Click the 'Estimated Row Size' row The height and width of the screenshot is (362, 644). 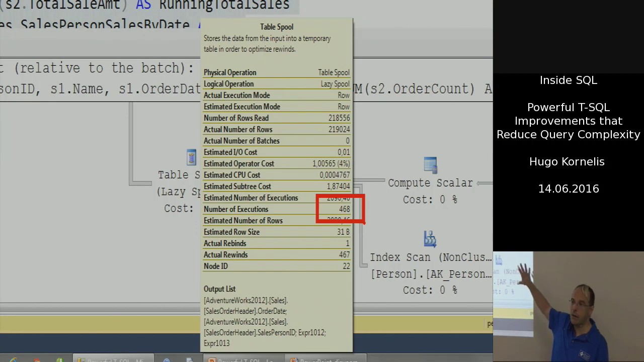coord(277,232)
